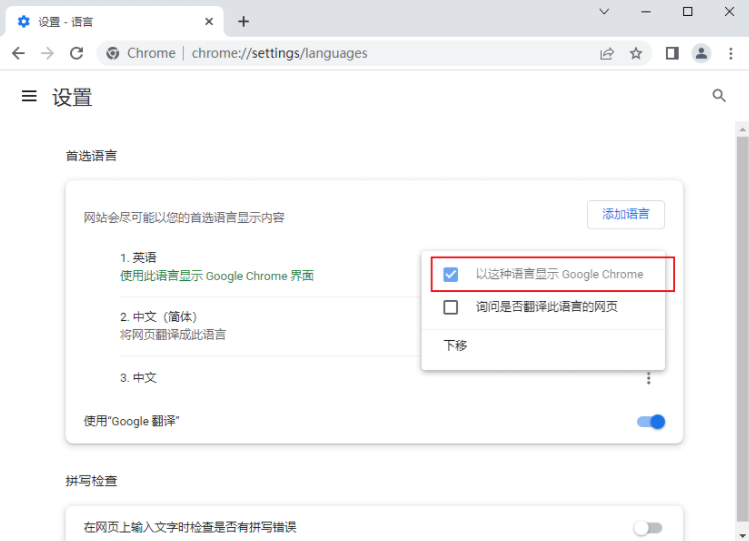Check 询问是否翻译此语言的网页
Viewport: 749px width, 541px height.
(450, 307)
